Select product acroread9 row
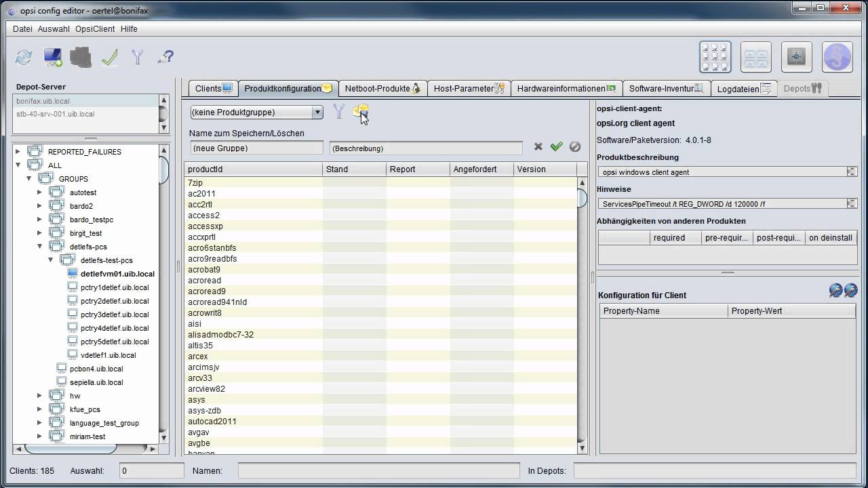Screen dimensions: 868x488 coord(380,291)
